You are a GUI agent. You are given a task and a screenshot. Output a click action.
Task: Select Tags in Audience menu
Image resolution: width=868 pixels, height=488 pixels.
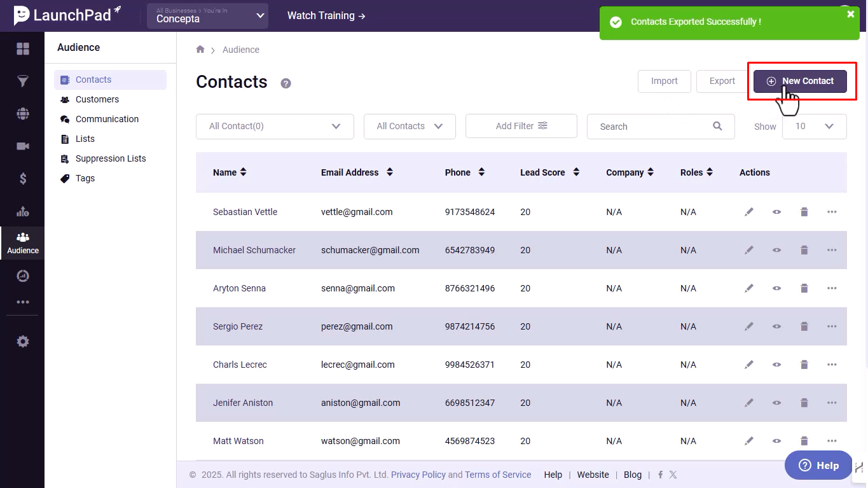85,178
